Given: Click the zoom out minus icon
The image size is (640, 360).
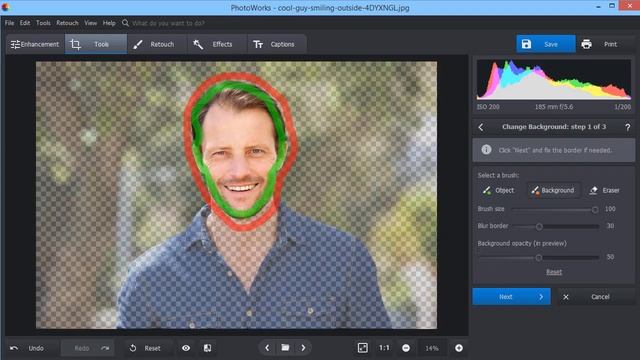Looking at the screenshot, I should coord(406,348).
